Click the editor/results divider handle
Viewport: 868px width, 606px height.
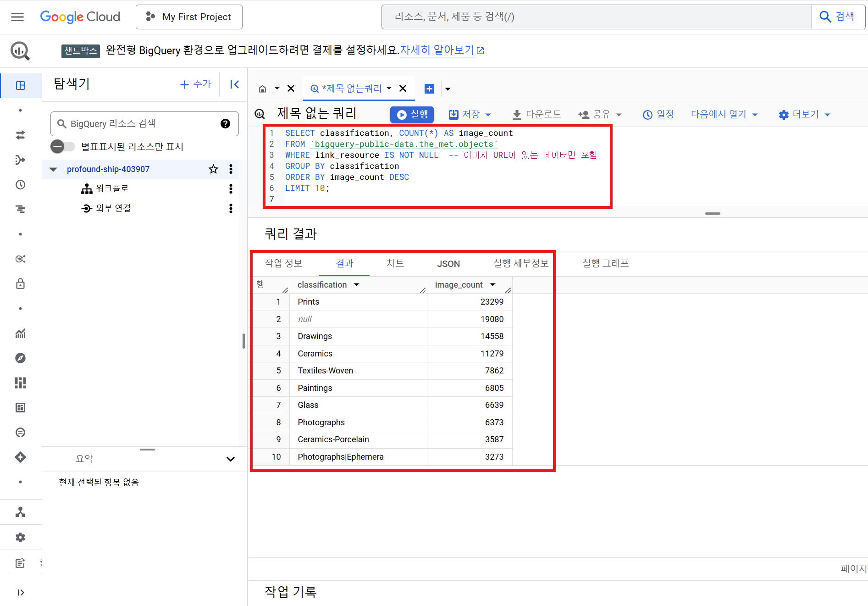(x=713, y=213)
